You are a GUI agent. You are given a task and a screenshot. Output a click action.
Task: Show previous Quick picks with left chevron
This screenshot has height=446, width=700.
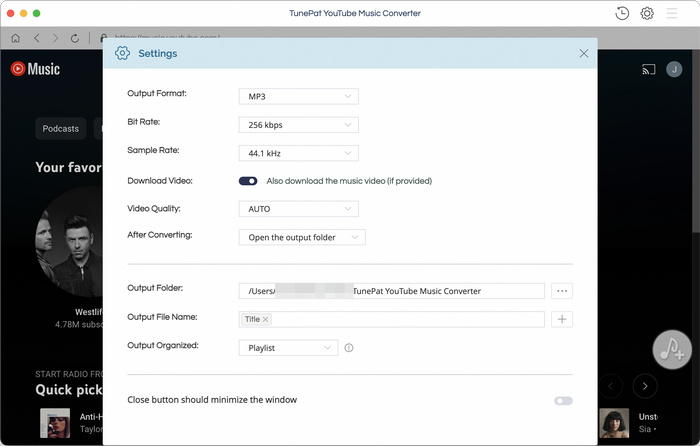(x=611, y=386)
